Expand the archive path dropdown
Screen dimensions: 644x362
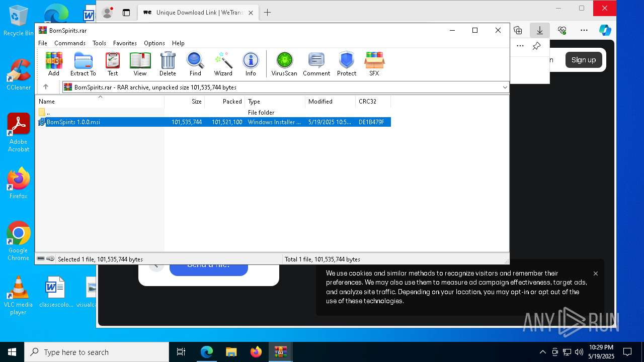(505, 87)
